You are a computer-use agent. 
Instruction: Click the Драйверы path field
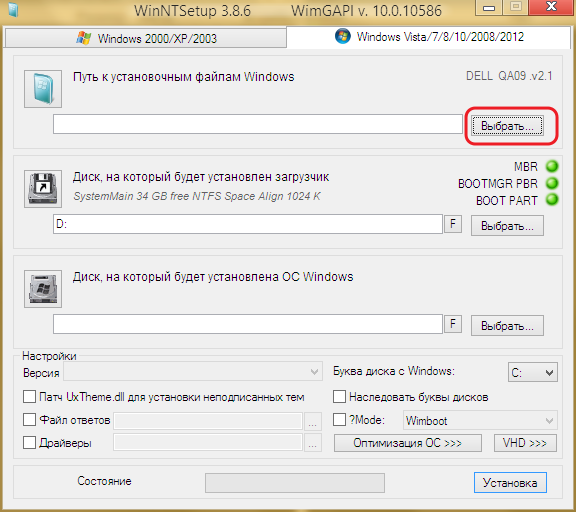click(x=208, y=442)
